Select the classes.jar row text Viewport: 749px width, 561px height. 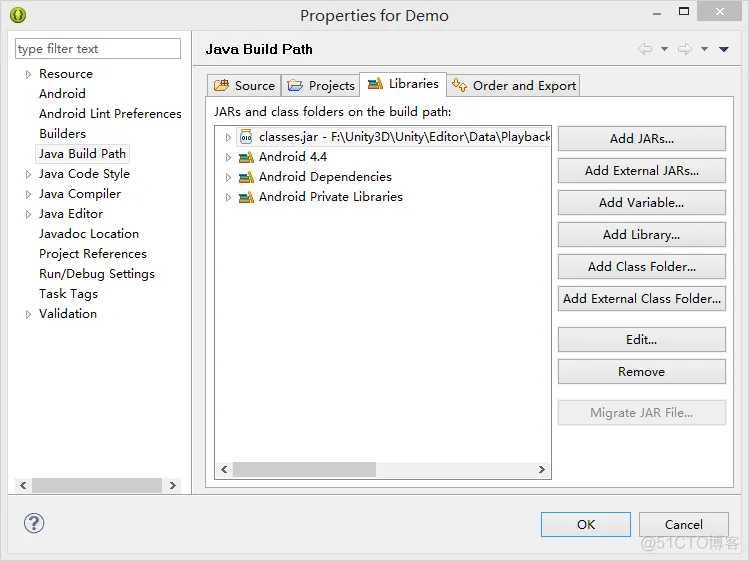[x=404, y=137]
